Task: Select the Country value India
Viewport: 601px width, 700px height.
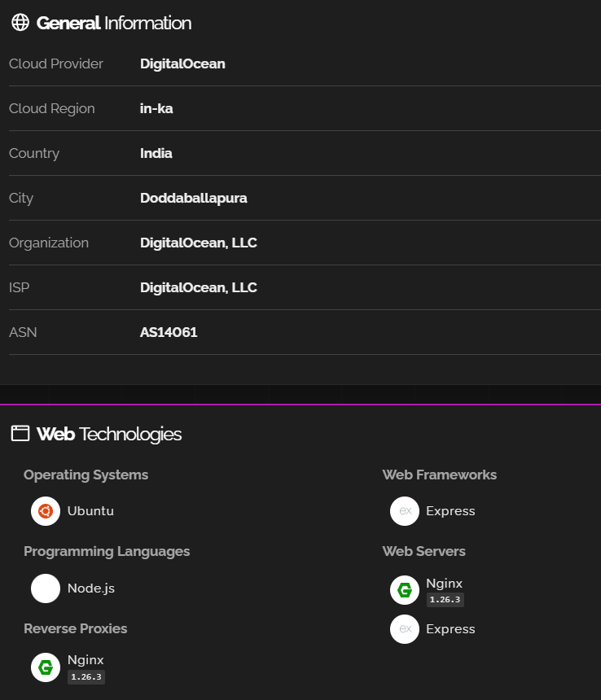Action: pyautogui.click(x=156, y=153)
